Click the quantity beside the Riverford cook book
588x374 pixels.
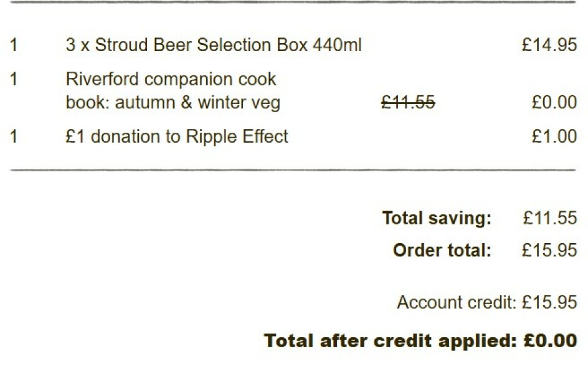[14, 80]
